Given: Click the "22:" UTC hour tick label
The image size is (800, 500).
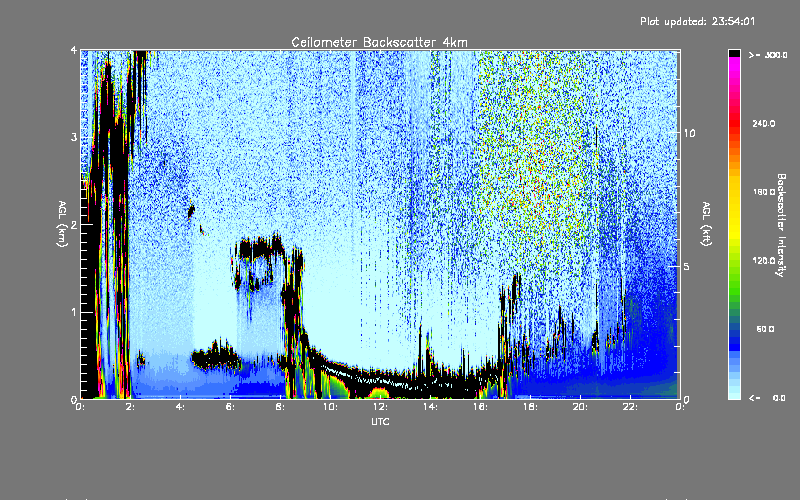Looking at the screenshot, I should [630, 407].
